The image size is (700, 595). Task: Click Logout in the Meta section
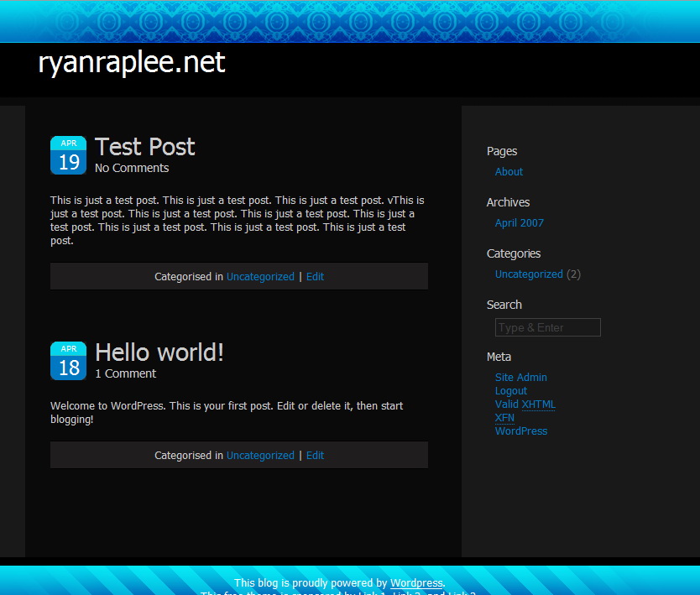pos(510,391)
